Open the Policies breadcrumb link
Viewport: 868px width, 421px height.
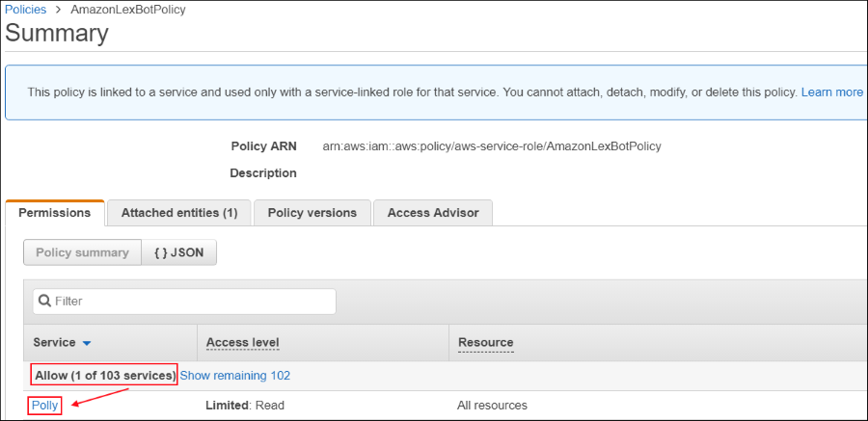26,10
